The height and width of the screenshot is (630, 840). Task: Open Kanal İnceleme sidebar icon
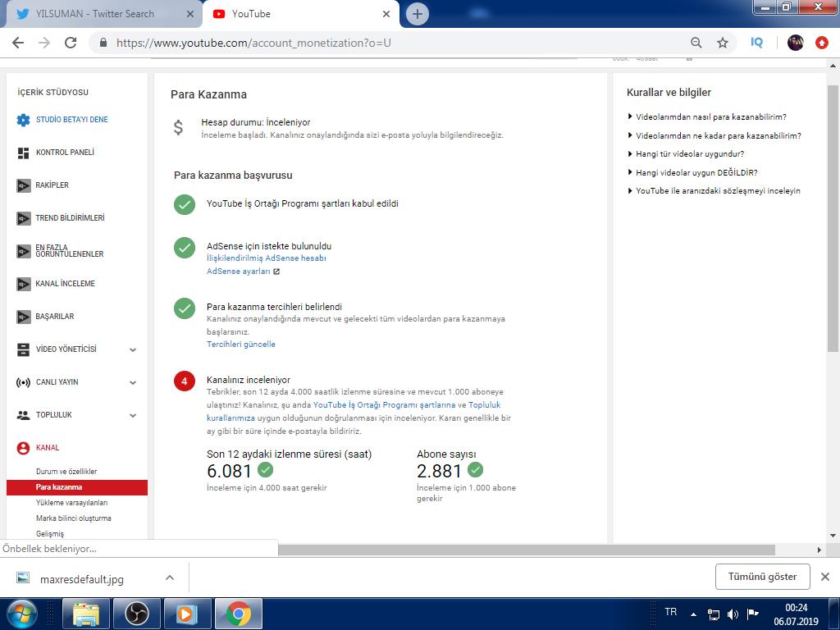click(x=24, y=284)
